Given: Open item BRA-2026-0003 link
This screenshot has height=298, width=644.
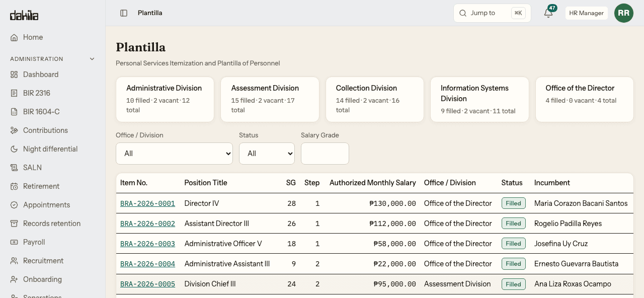Looking at the screenshot, I should [x=147, y=244].
